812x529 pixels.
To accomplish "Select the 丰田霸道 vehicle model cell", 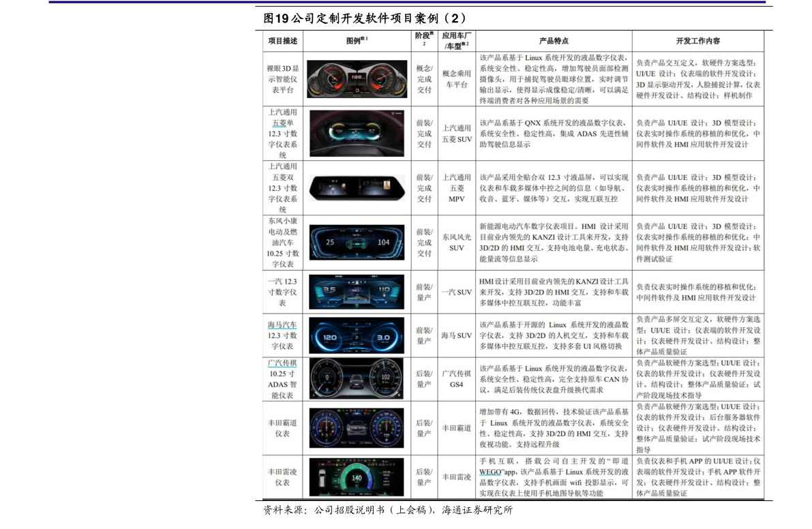I will click(x=456, y=428).
